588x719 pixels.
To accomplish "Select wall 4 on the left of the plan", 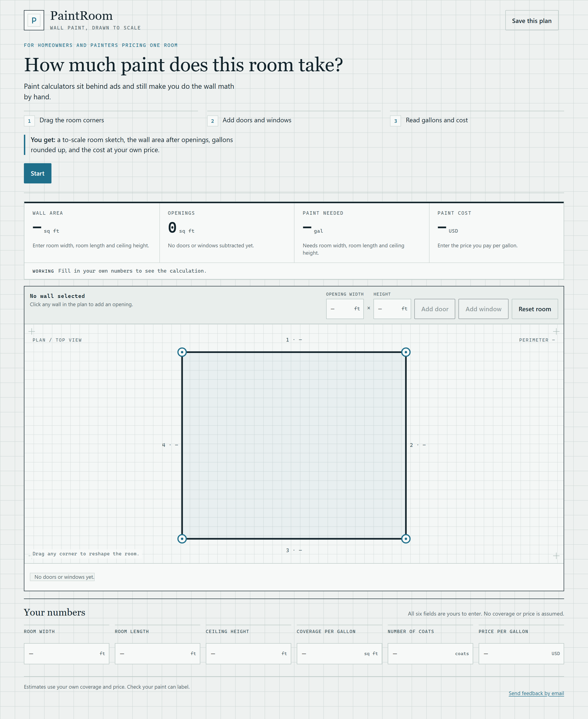I will tap(182, 445).
